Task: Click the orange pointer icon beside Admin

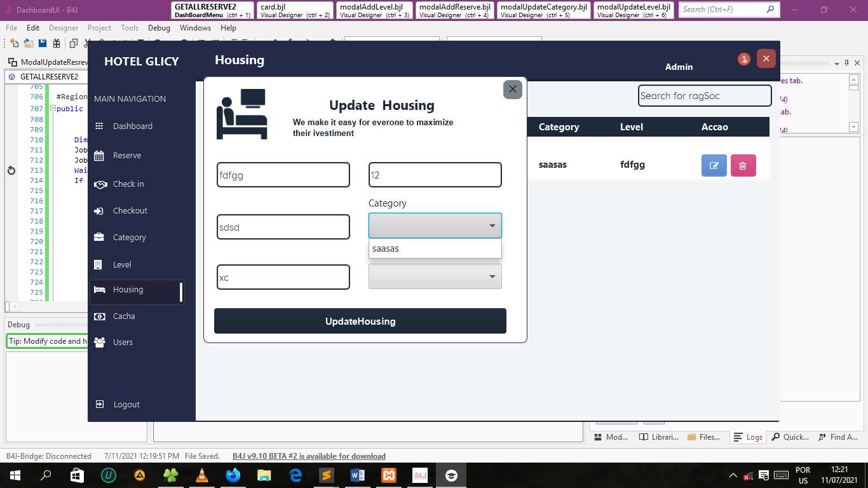Action: (744, 59)
